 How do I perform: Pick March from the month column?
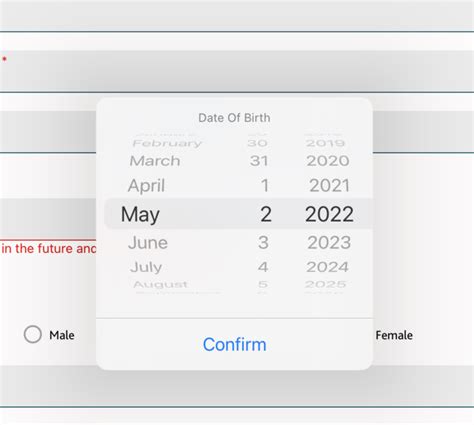point(155,161)
